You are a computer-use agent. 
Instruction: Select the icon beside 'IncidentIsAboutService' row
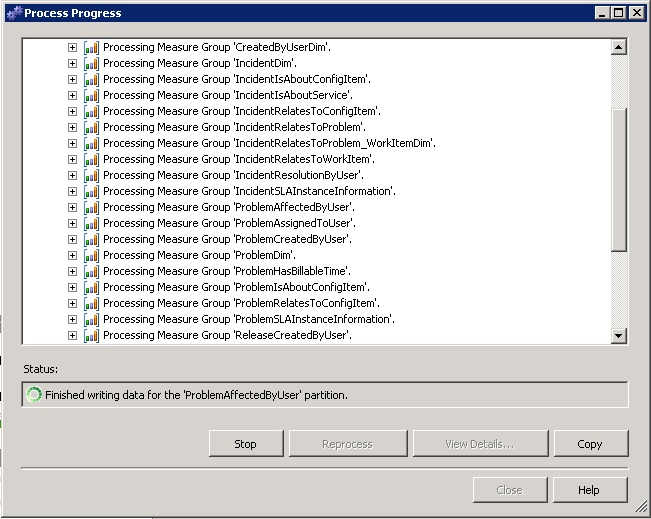click(92, 95)
